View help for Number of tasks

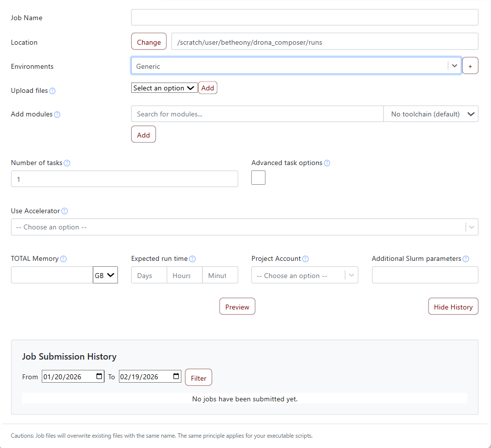click(x=67, y=163)
